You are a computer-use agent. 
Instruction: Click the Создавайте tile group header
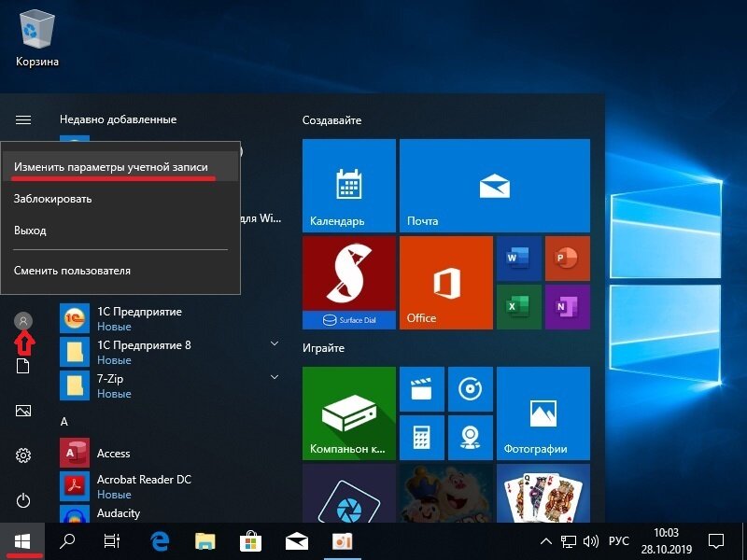pos(331,120)
